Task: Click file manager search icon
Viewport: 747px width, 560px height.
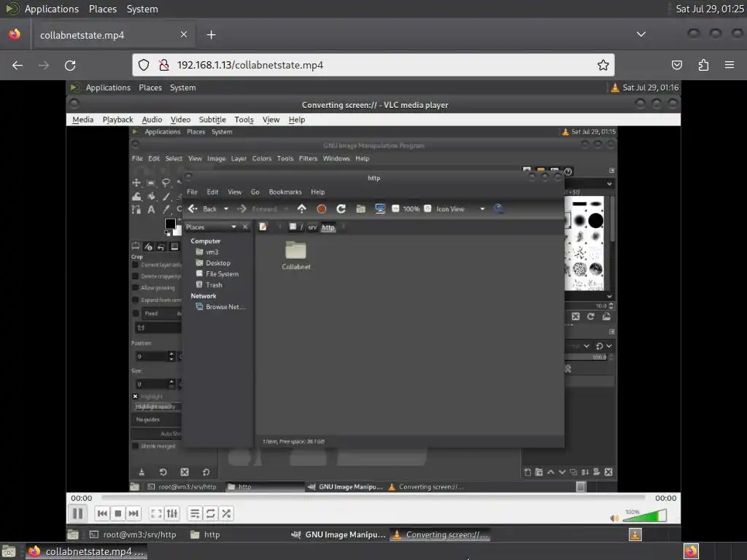Action: coord(498,209)
